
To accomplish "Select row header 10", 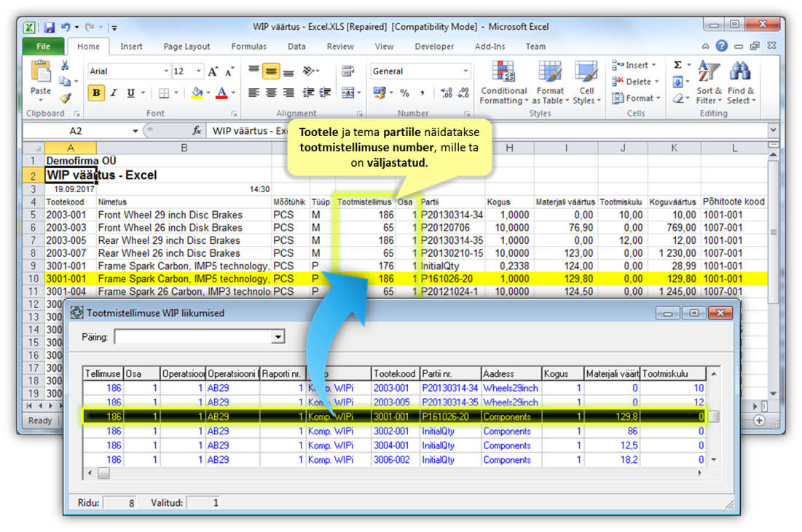I will [34, 279].
